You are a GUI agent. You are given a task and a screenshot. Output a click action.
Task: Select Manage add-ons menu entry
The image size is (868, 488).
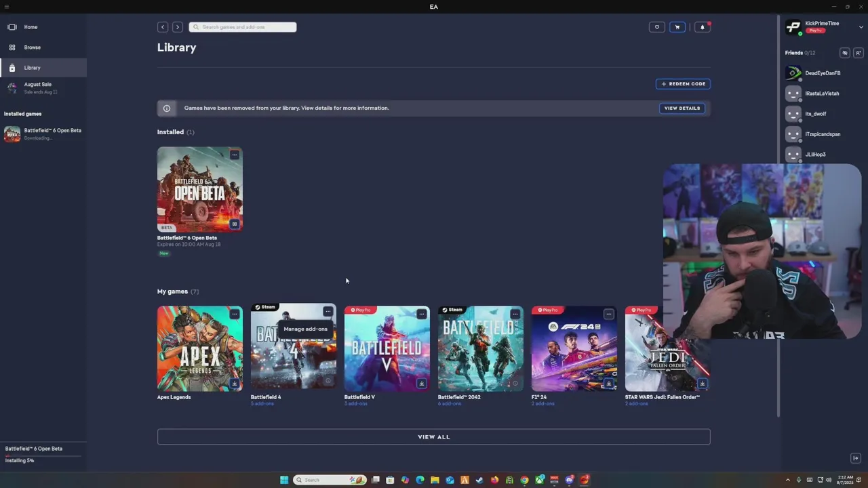click(305, 329)
